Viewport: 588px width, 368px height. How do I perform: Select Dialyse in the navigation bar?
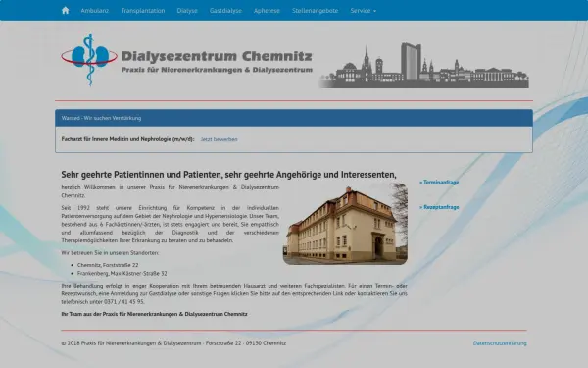click(187, 11)
